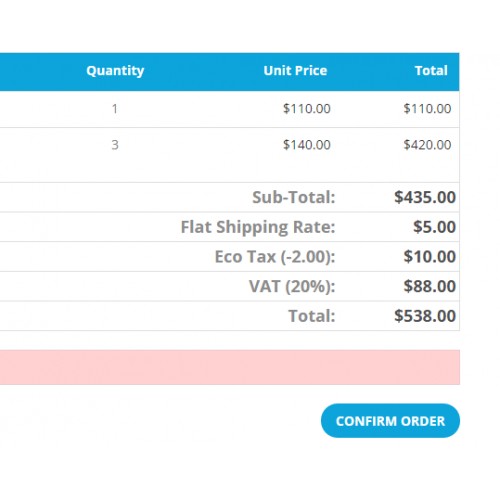Click the Confirm Order button
The height and width of the screenshot is (500, 500).
point(390,421)
